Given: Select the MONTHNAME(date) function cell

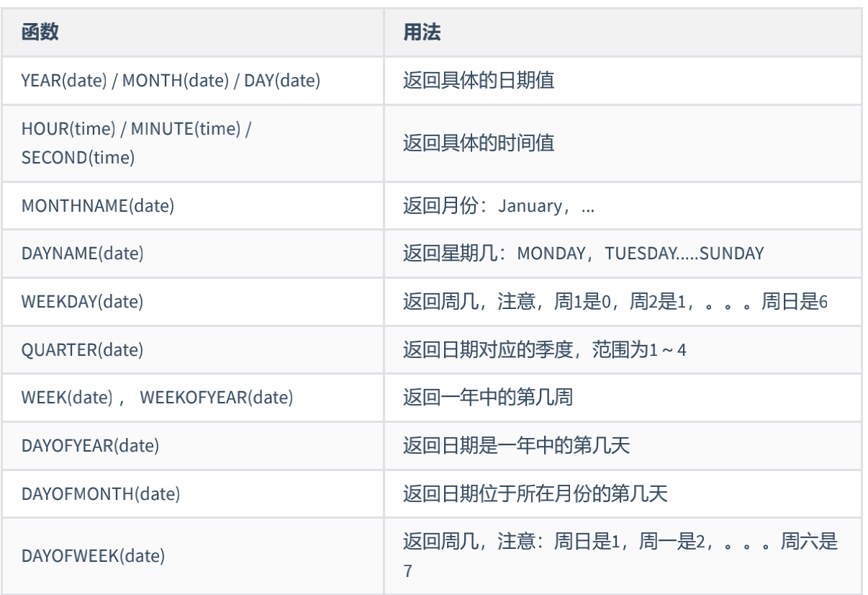Looking at the screenshot, I should (98, 205).
